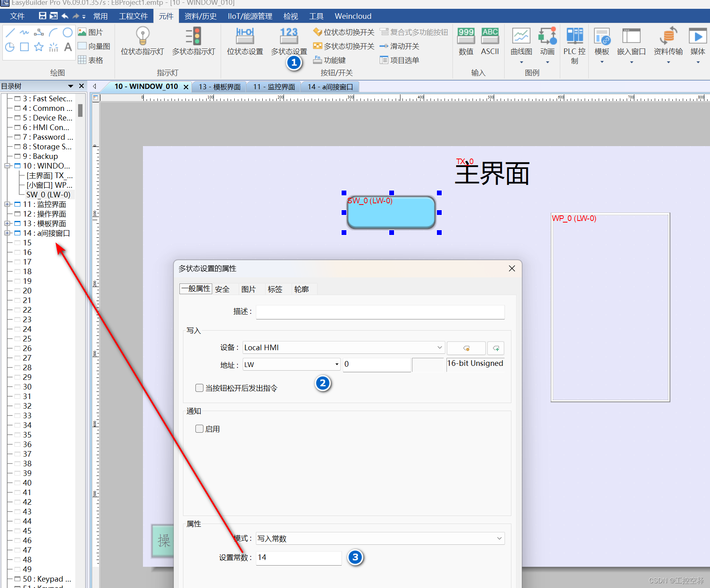
Task: Switch to the 资料/历史 ribbon tab
Action: coord(200,16)
